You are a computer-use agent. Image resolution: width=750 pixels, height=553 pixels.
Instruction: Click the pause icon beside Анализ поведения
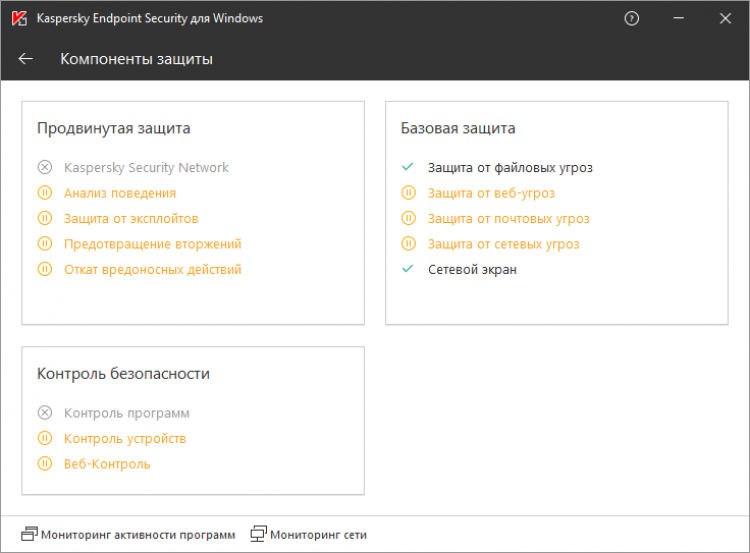point(44,193)
